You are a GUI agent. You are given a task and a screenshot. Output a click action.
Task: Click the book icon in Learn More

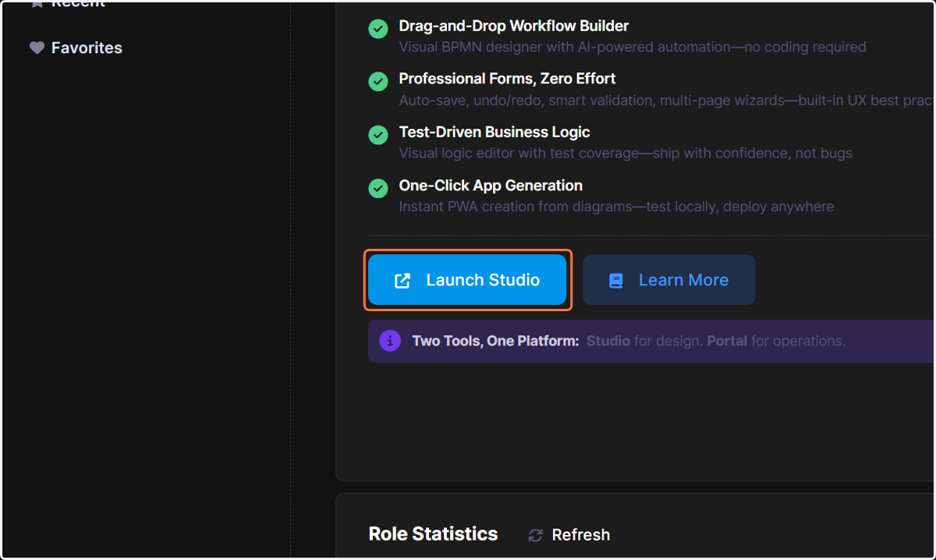point(616,281)
